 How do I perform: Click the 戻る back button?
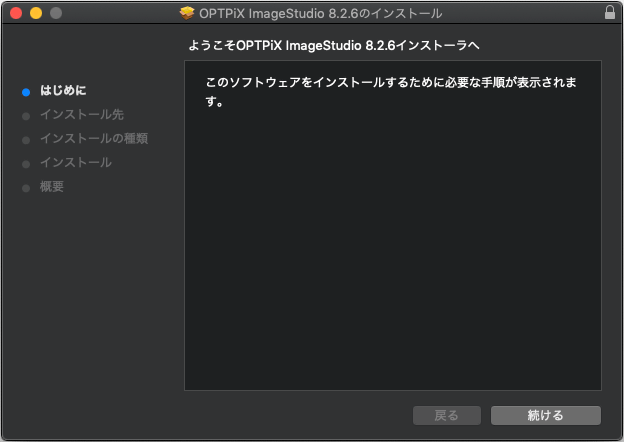tap(447, 415)
